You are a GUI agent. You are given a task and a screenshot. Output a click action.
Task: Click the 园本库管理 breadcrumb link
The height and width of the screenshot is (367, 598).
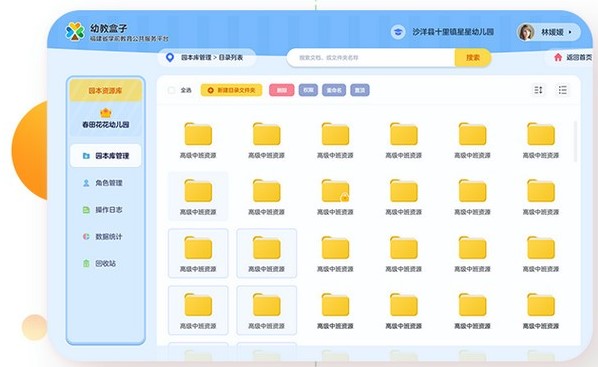pos(196,58)
